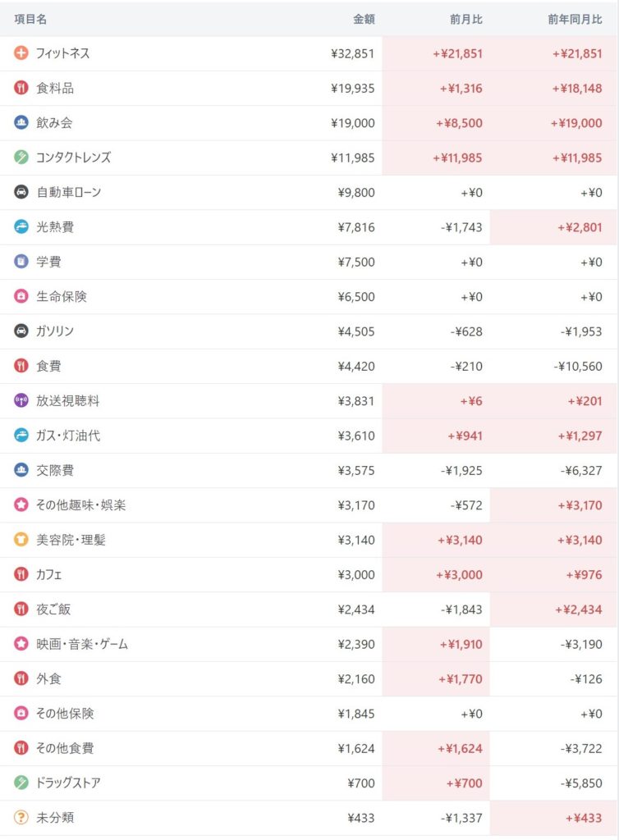Click the 前年同月比 column header

point(575,18)
